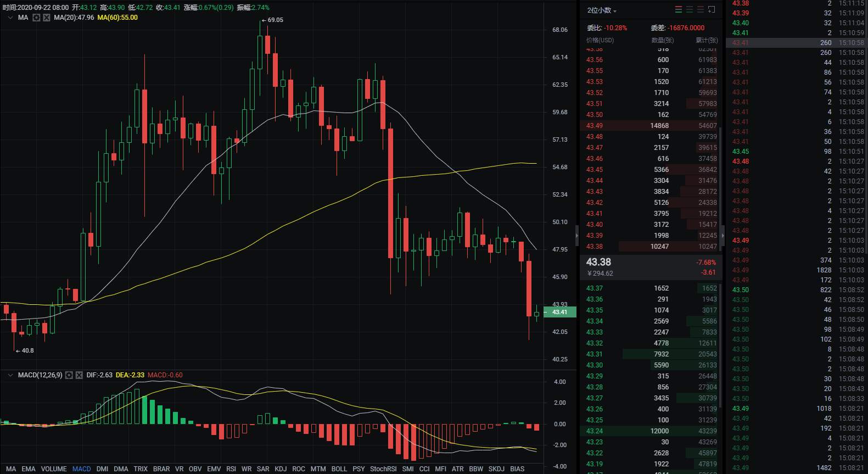Image resolution: width=868 pixels, height=474 pixels.
Task: Select the OBV indicator tab
Action: [195, 469]
